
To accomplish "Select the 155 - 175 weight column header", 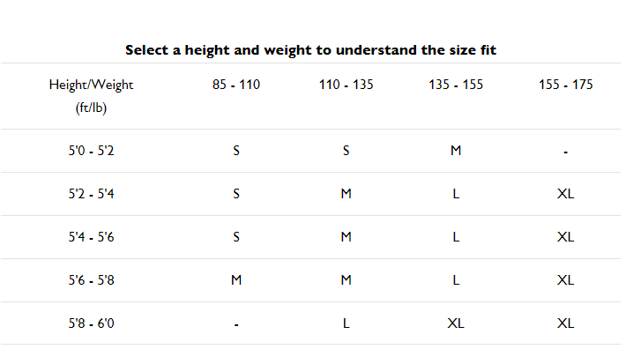I will coord(565,85).
